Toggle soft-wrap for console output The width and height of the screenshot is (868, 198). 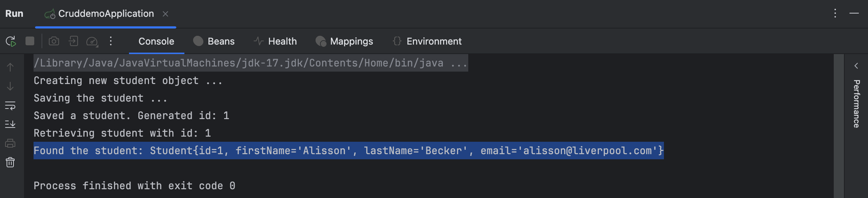10,106
